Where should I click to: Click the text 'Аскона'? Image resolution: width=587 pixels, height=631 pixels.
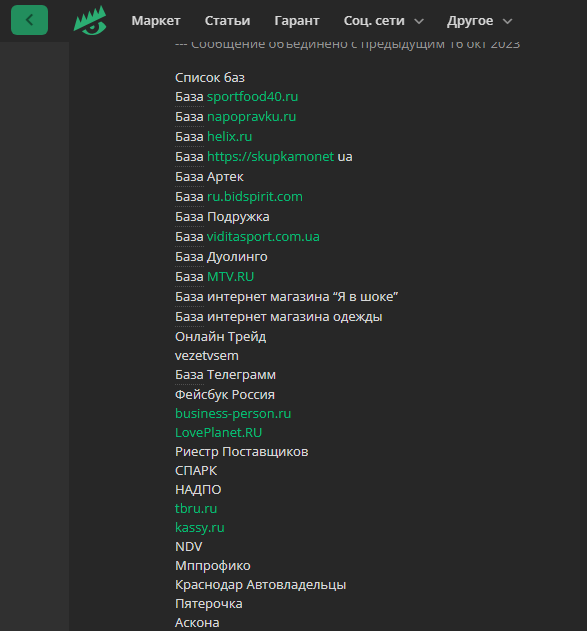coord(197,623)
